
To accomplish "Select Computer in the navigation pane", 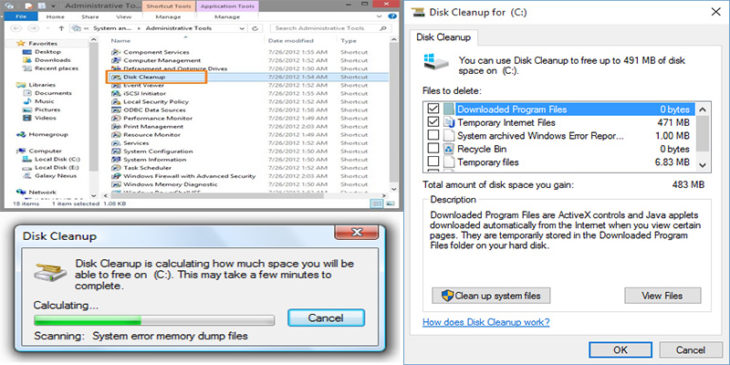I will coord(45,151).
